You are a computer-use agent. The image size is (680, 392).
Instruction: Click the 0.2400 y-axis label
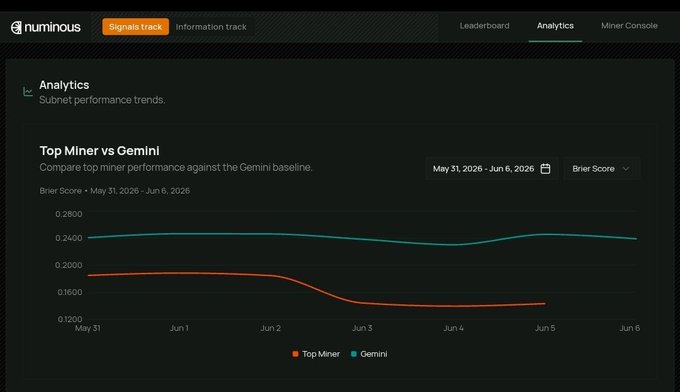69,238
